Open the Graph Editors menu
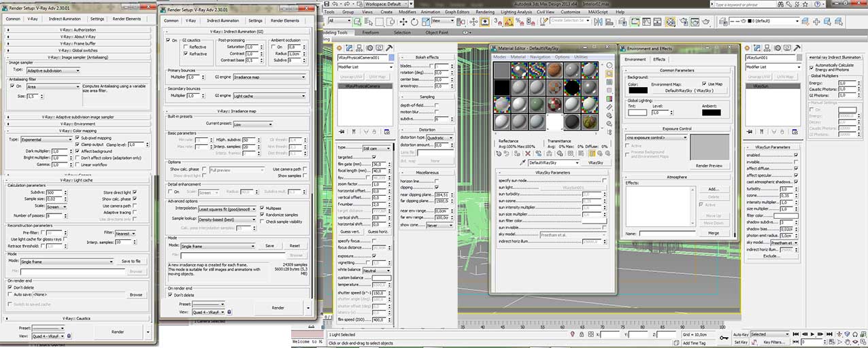868x348 pixels. (456, 12)
